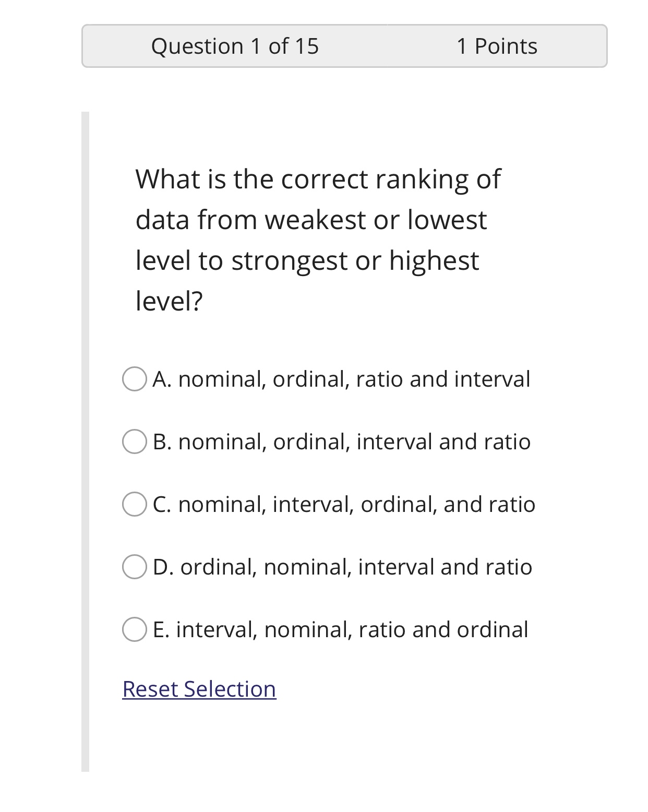Image resolution: width=648 pixels, height=812 pixels.
Task: Select the option E radio button
Action: point(134,629)
